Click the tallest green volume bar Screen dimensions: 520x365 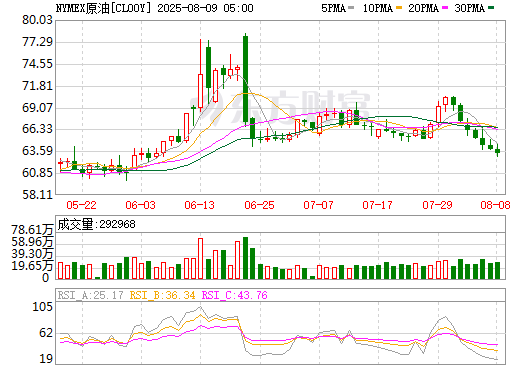245,258
